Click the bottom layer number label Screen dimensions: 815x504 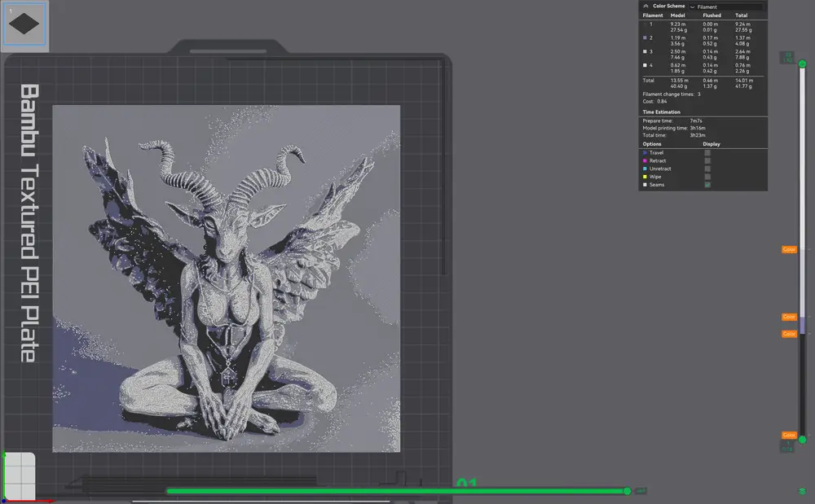(x=787, y=446)
